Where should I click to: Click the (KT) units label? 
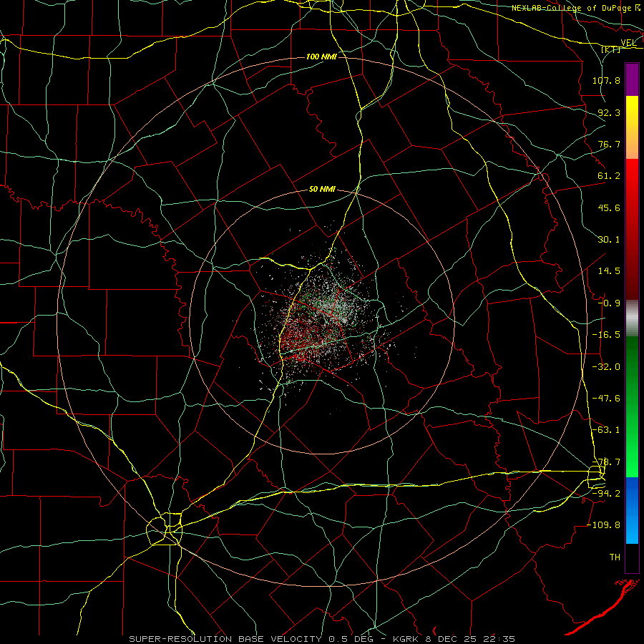pos(611,49)
